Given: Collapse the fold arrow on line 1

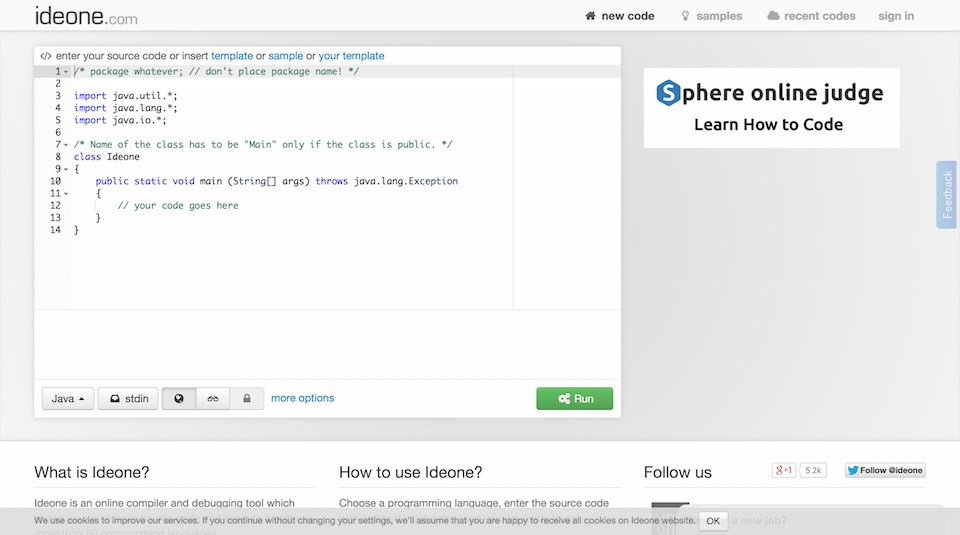Looking at the screenshot, I should coord(66,72).
